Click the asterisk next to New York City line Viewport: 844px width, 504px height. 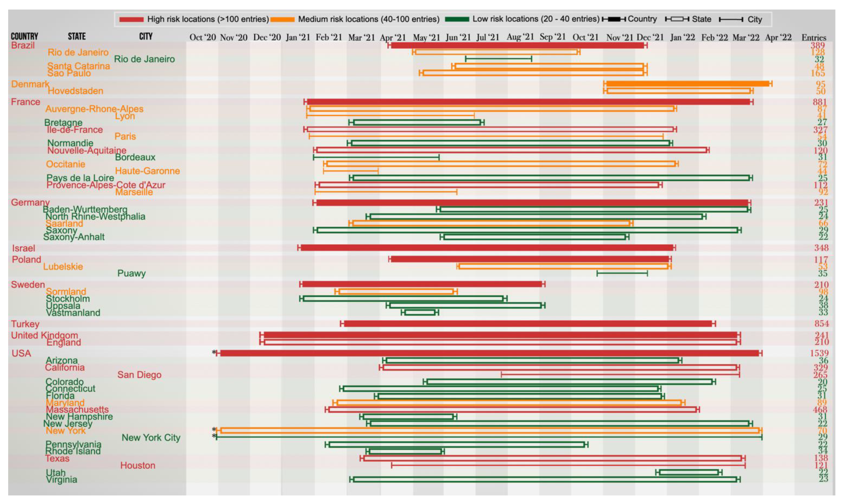pos(214,436)
